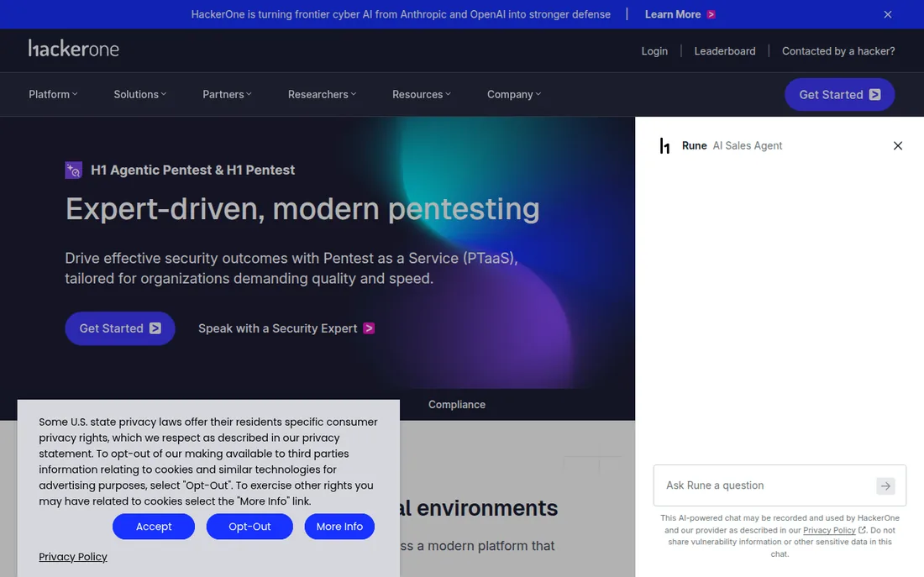
Task: Accept cookies in the privacy notice
Action: click(x=153, y=527)
